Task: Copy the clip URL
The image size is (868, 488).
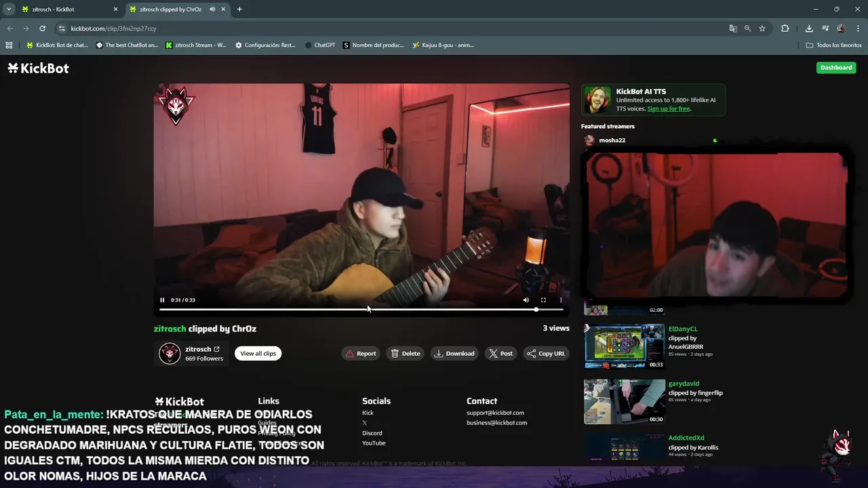Action: coord(546,354)
